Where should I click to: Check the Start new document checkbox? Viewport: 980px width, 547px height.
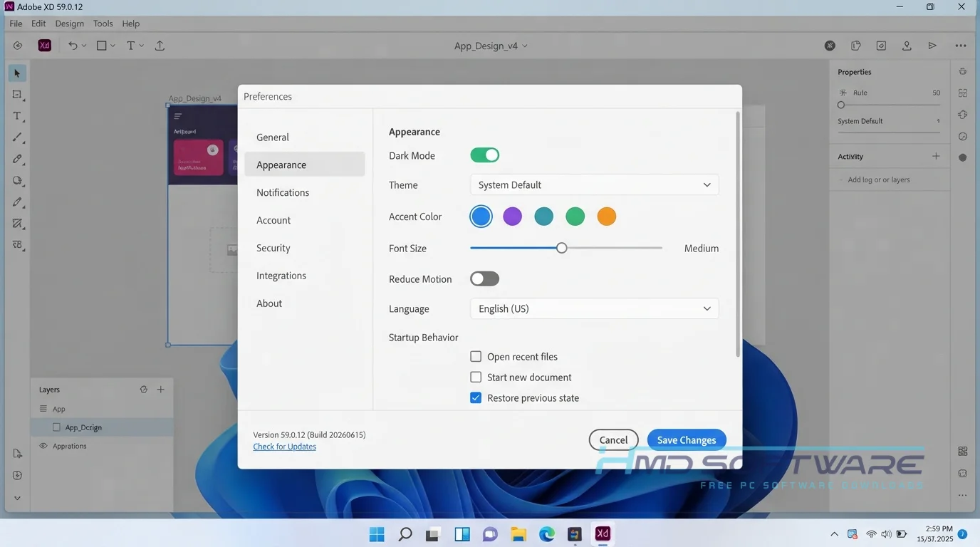click(x=476, y=377)
